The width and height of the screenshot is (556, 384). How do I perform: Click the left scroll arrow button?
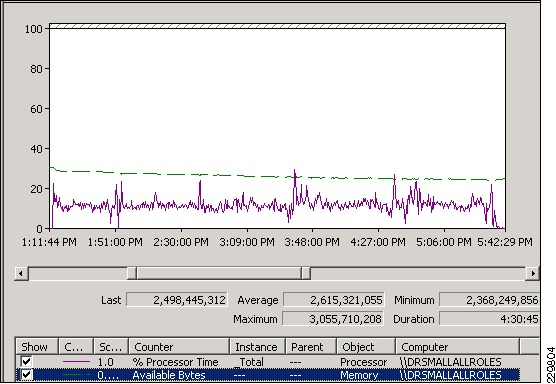click(21, 273)
